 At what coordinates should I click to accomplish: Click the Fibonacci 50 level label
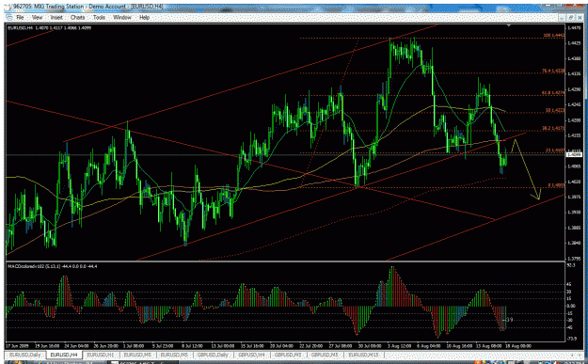coord(555,110)
